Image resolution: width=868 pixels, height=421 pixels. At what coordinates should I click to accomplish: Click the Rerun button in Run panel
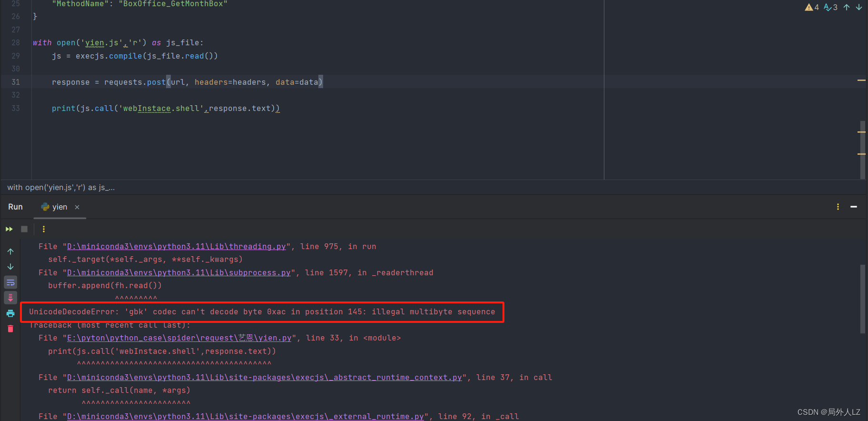pos(9,229)
